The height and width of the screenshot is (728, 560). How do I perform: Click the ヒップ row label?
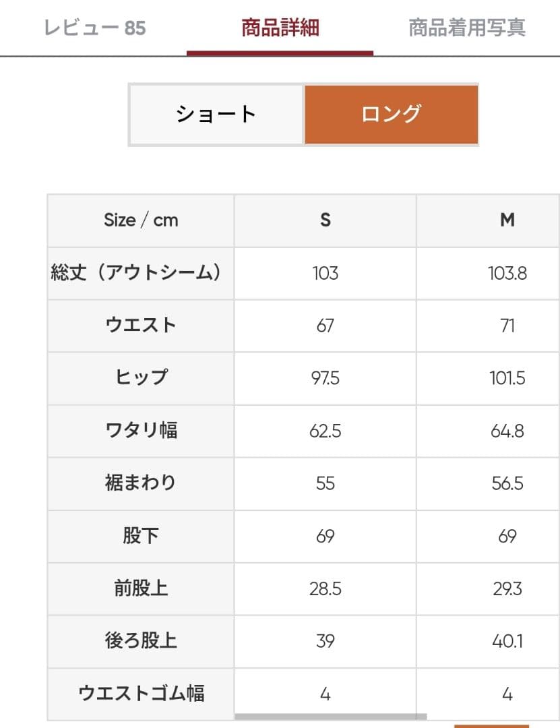[141, 378]
